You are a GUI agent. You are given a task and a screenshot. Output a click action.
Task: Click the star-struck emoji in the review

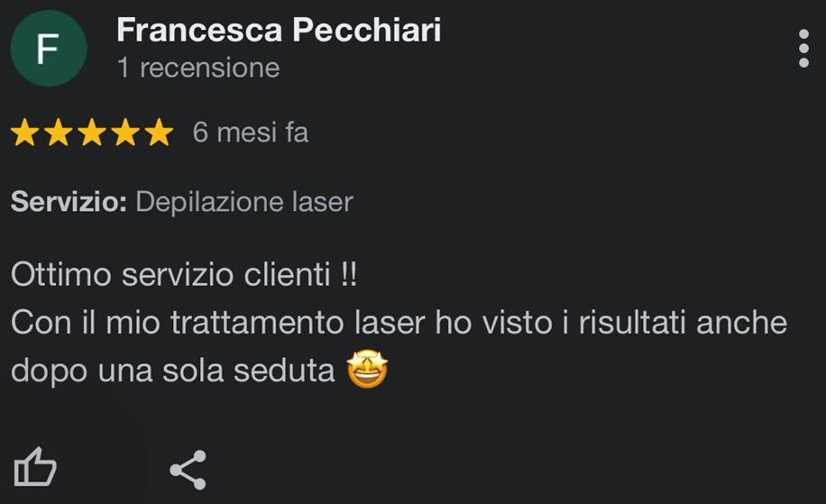(x=367, y=369)
